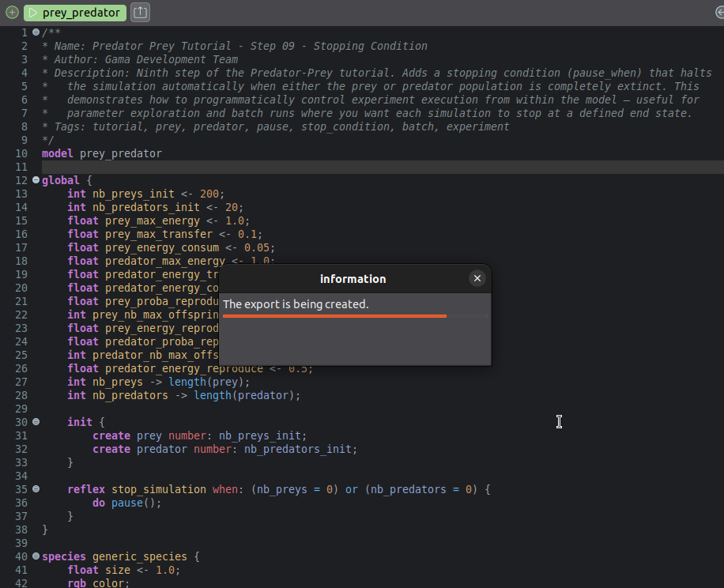Click "prey_max_transfer" on line 16
The width and height of the screenshot is (724, 588).
coord(158,234)
